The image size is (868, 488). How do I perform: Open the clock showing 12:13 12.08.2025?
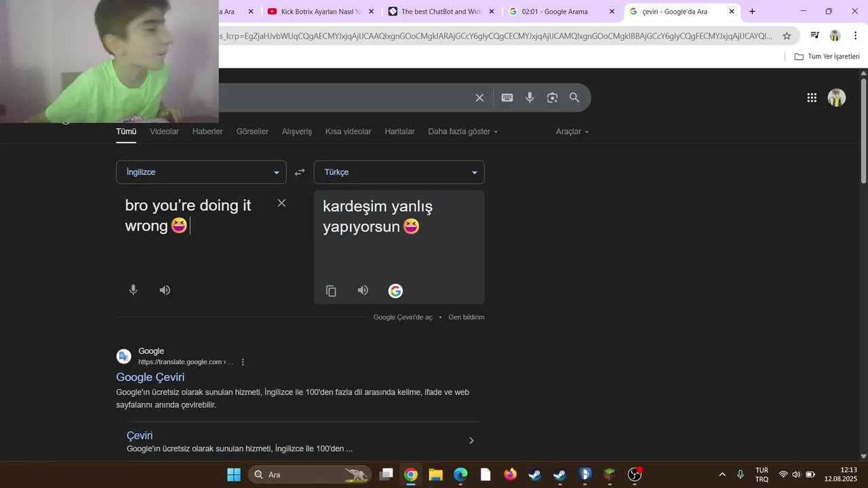click(841, 474)
